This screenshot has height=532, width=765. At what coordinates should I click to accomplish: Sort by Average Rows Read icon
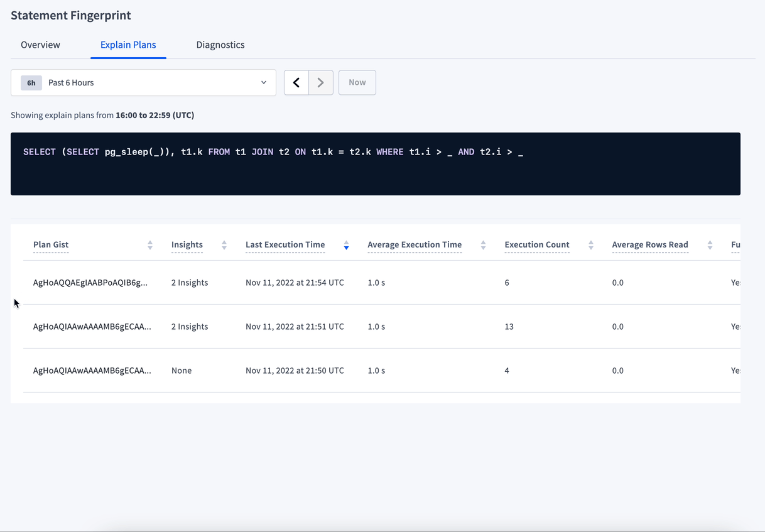[710, 245]
